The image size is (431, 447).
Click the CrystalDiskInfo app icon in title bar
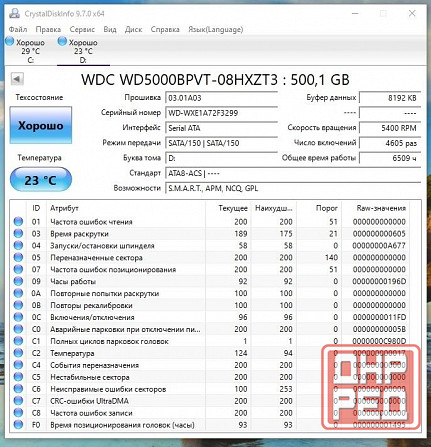coord(14,13)
